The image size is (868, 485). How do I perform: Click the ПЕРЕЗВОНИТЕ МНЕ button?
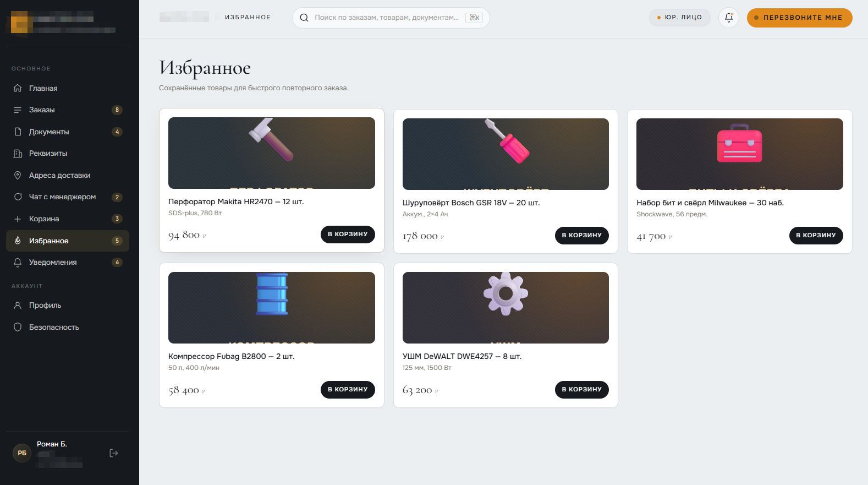[799, 18]
